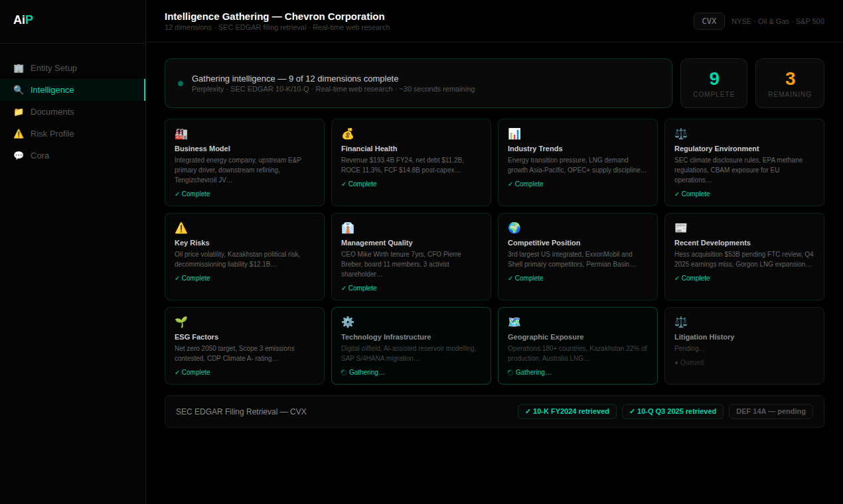The height and width of the screenshot is (504, 843).
Task: Open the Risk Profile warning icon
Action: [18, 133]
